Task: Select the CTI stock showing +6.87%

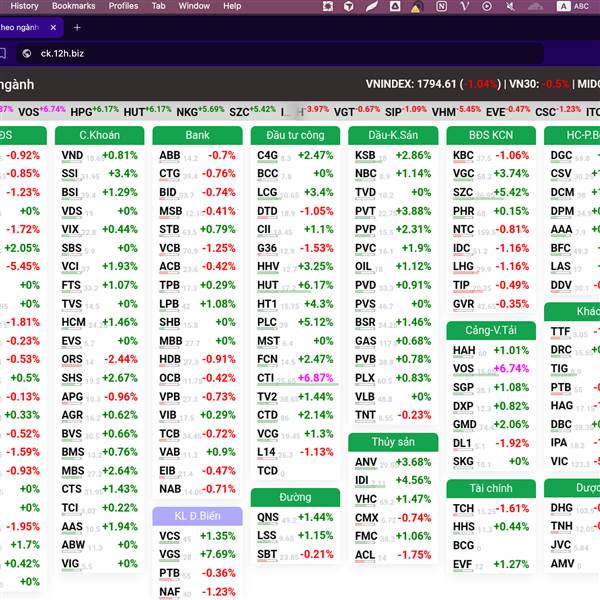Action: 295,378
